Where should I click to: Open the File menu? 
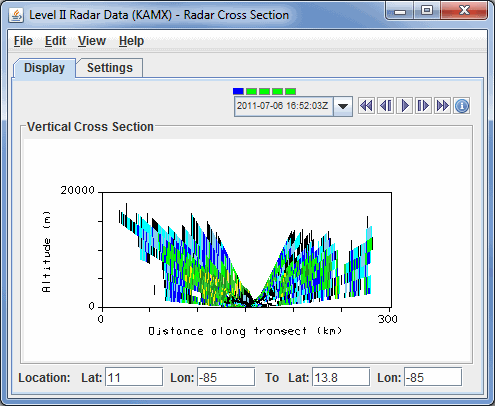click(23, 41)
